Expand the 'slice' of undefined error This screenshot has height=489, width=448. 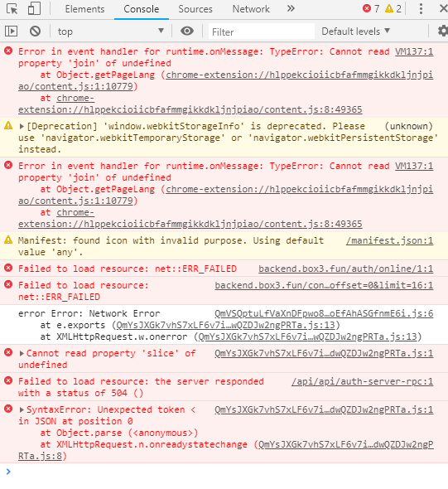pyautogui.click(x=22, y=353)
